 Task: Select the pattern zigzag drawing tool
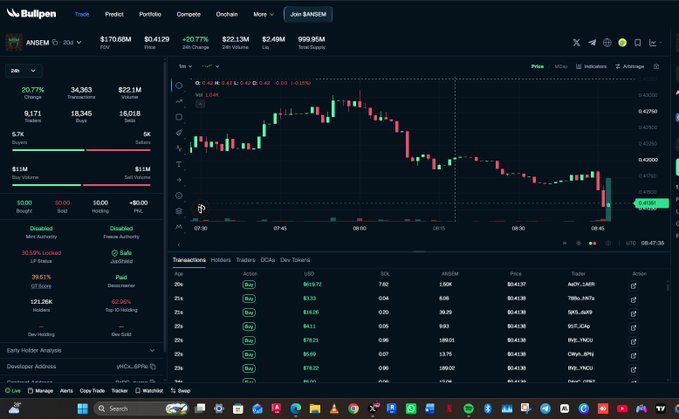pos(179,148)
